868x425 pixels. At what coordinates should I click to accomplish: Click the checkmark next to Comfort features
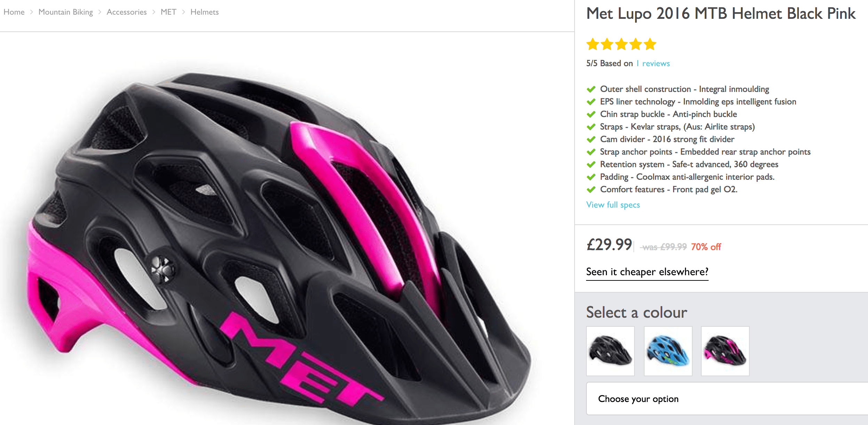pyautogui.click(x=591, y=190)
